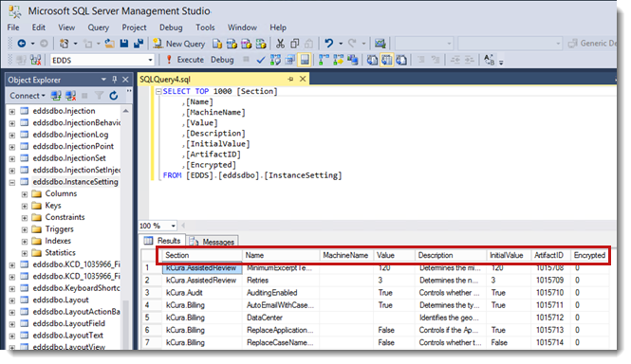Click the Navigate Backward arrow icon

[x=22, y=44]
